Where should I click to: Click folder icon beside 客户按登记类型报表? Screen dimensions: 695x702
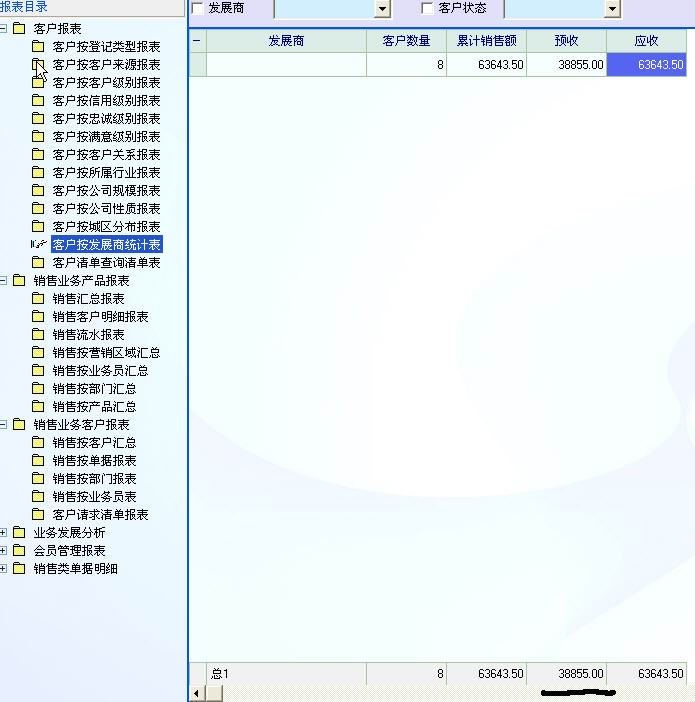pyautogui.click(x=38, y=47)
